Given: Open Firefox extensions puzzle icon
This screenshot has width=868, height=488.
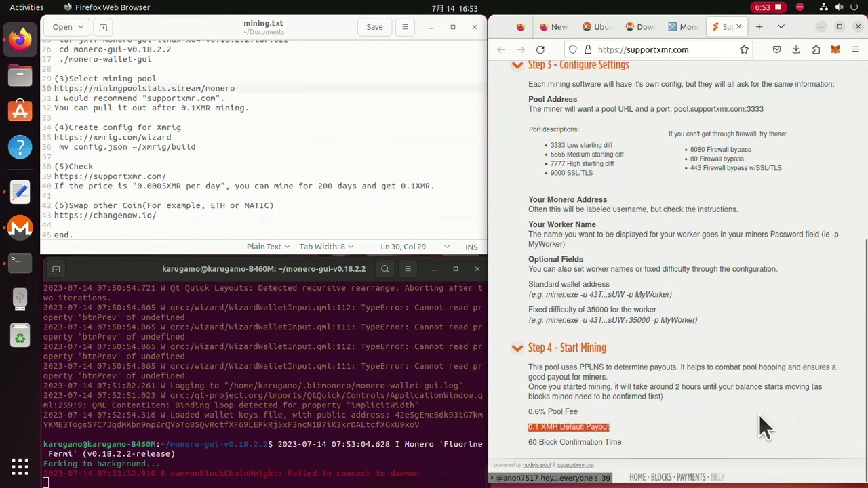Looking at the screenshot, I should tap(816, 49).
